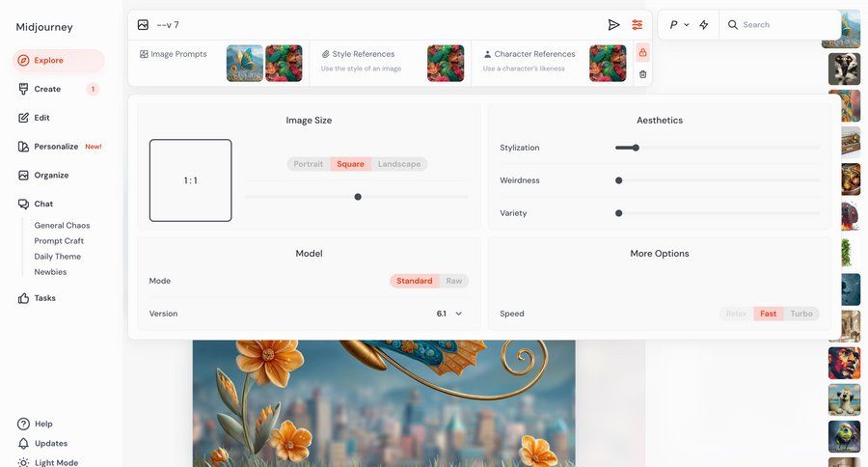Click the Variety slider handle
This screenshot has width=868, height=467.
coord(619,213)
